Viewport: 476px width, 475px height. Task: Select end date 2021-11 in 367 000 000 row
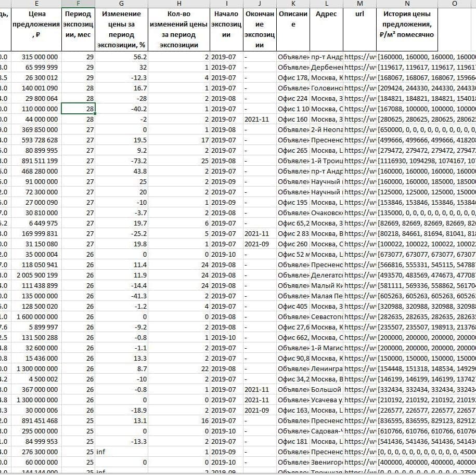pos(260,389)
